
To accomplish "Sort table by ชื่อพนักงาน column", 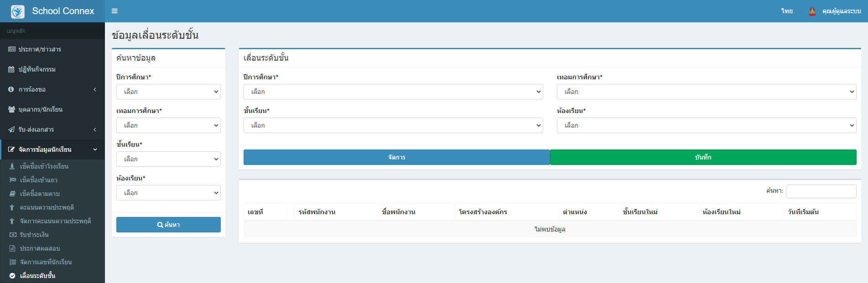I will [x=416, y=212].
